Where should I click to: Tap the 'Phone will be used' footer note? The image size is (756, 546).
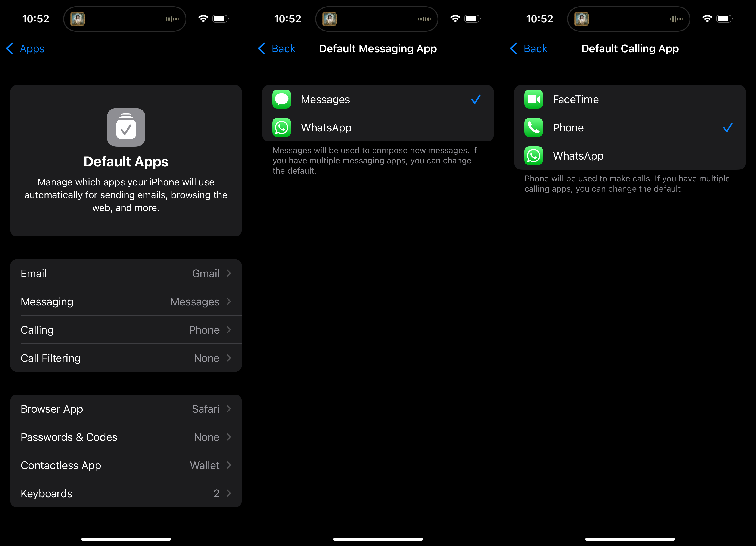[627, 183]
